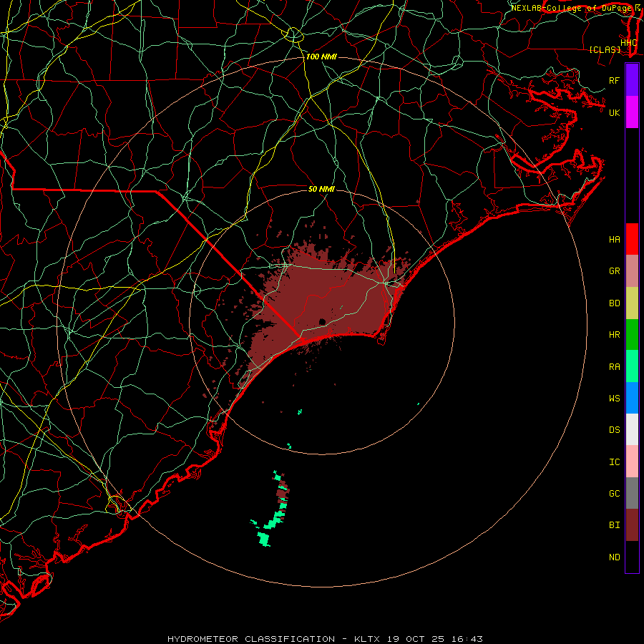Click the BD yellow legend swatch
The image size is (644, 644).
click(632, 303)
